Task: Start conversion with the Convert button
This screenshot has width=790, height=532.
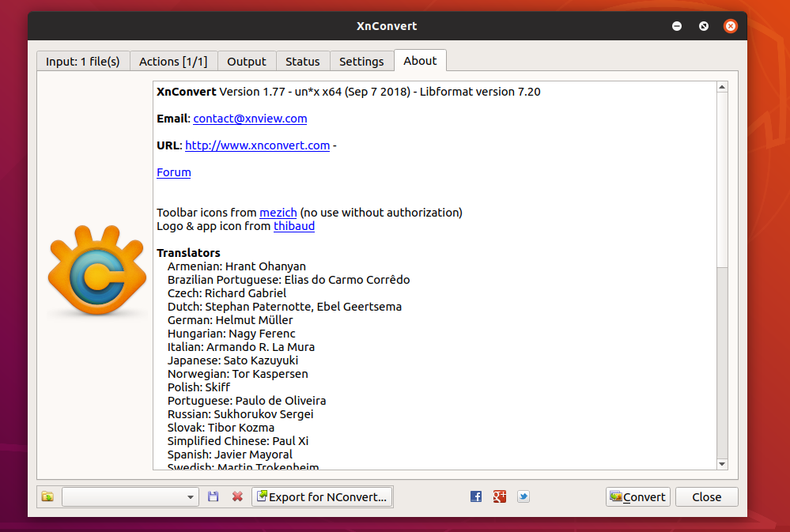Action: tap(638, 496)
